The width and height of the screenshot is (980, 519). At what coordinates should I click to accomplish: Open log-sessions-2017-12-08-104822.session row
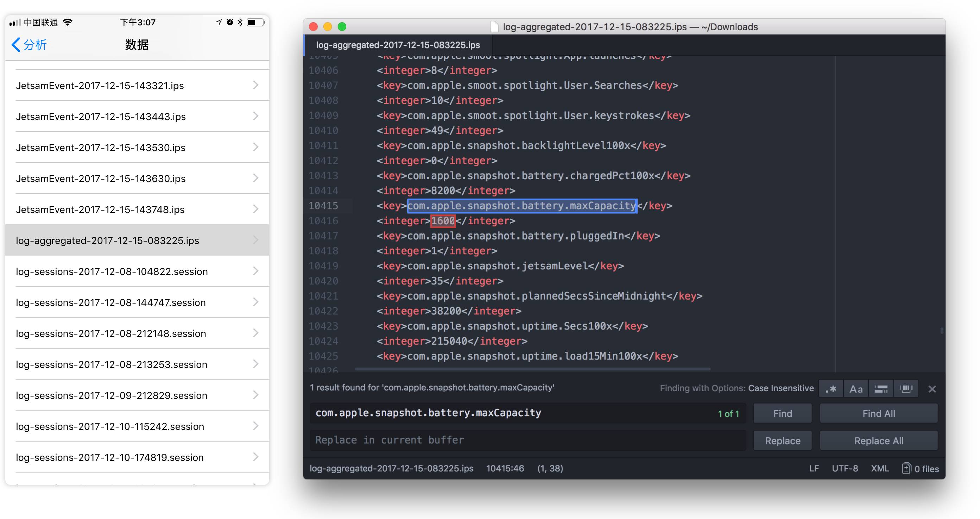137,271
